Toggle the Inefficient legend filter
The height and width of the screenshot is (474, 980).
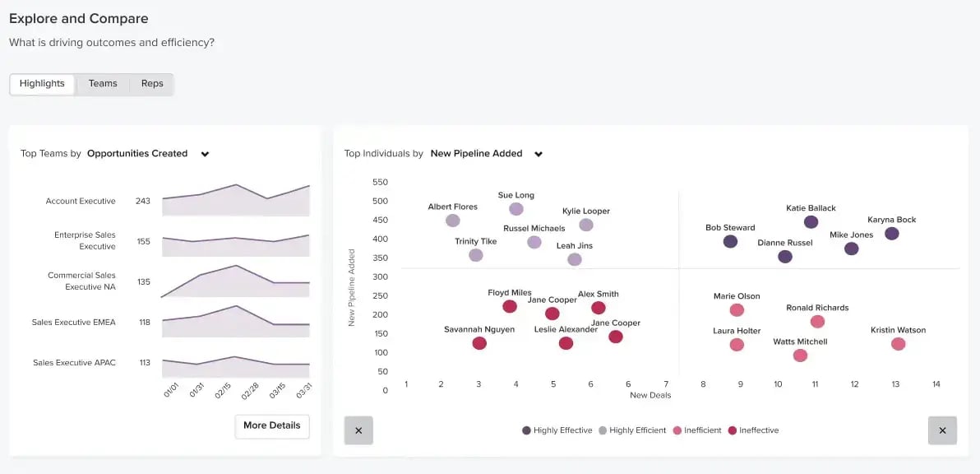[696, 430]
